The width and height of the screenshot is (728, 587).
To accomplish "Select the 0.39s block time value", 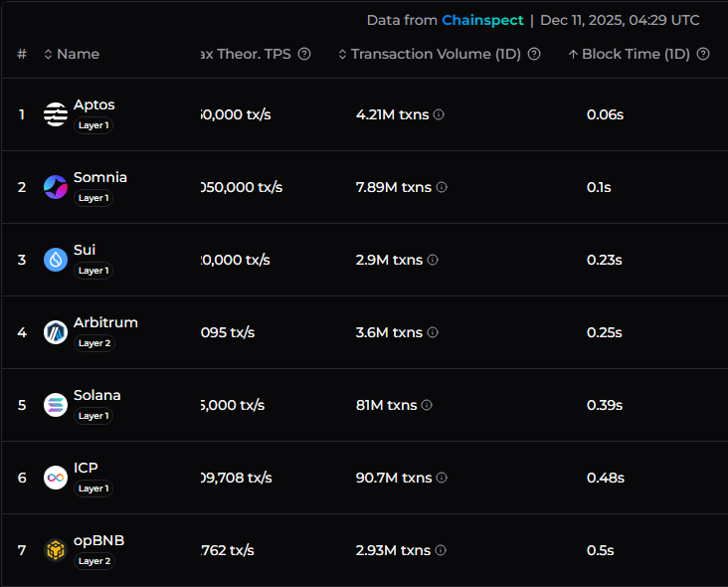I will pos(605,405).
